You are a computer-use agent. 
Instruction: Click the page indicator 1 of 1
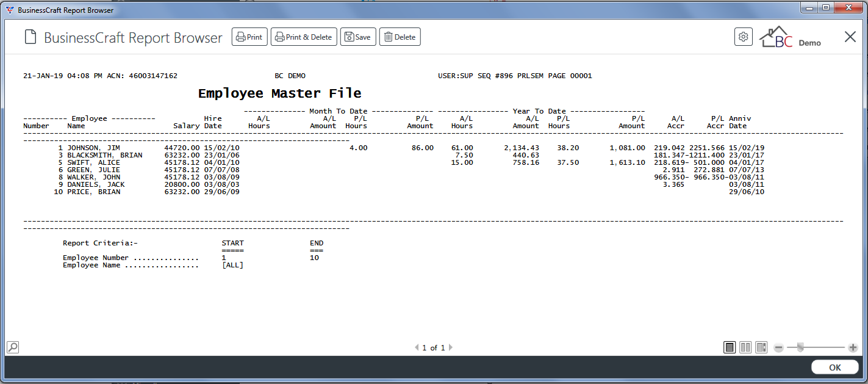(434, 348)
